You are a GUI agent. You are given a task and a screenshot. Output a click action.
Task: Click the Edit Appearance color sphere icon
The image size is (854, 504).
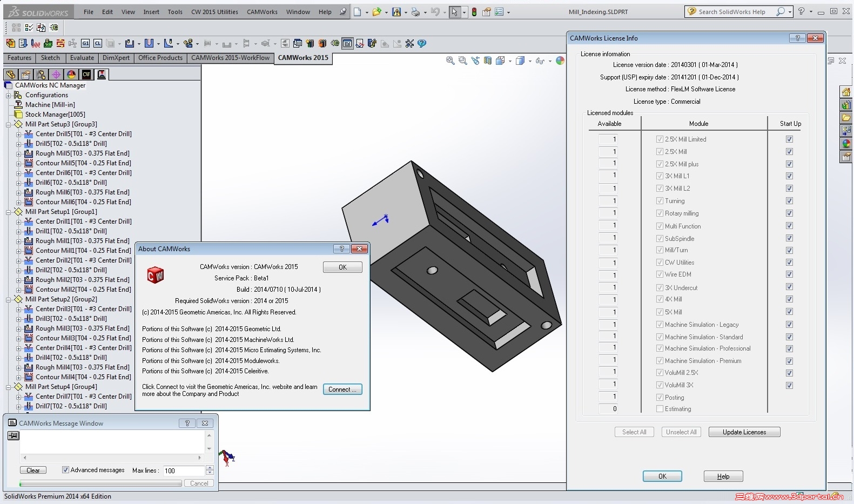tap(560, 61)
